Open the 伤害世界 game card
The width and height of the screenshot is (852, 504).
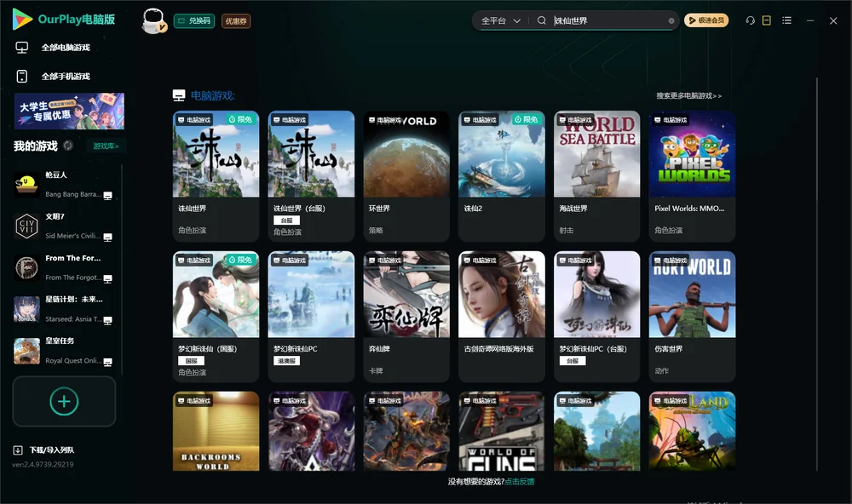click(692, 317)
